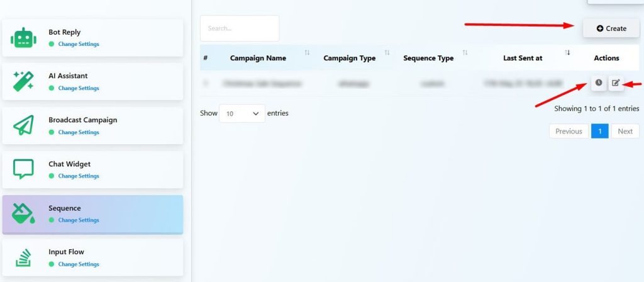Focus the Search input field

[240, 28]
